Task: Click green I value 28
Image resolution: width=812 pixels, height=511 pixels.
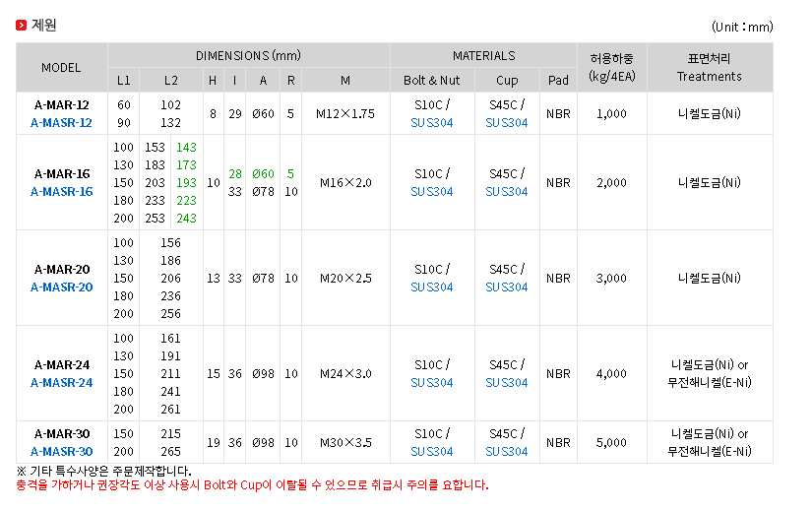Action: click(235, 174)
